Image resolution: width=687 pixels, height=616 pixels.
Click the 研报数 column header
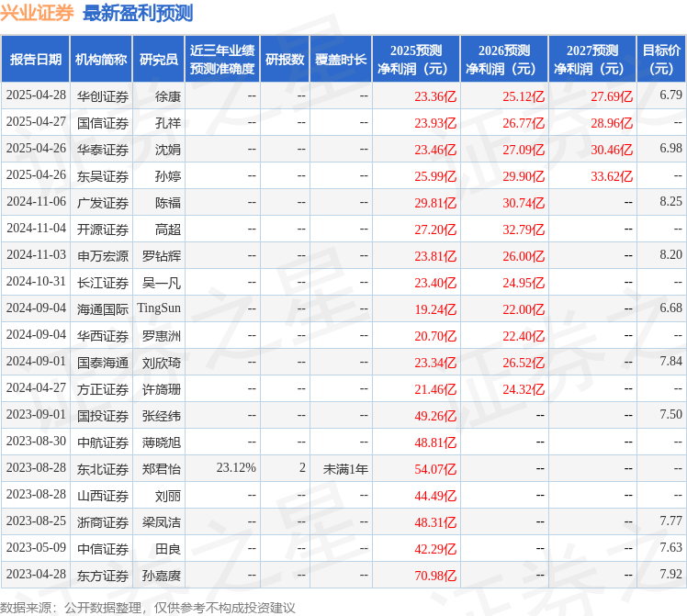285,59
